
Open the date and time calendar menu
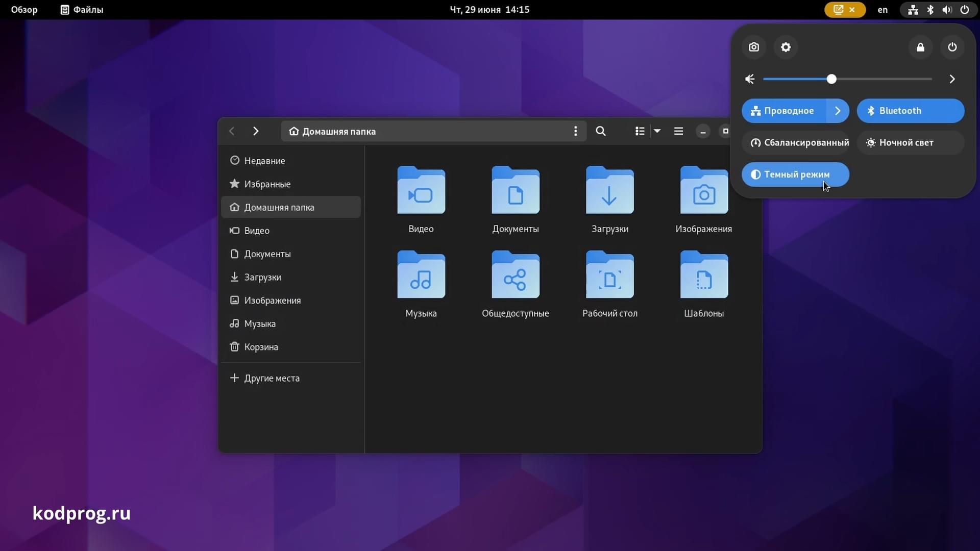click(x=489, y=10)
